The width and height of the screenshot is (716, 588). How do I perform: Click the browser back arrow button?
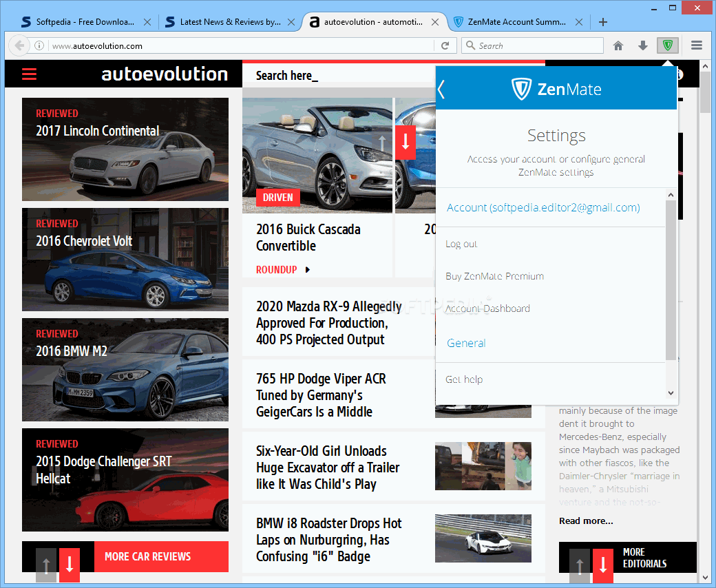(19, 45)
